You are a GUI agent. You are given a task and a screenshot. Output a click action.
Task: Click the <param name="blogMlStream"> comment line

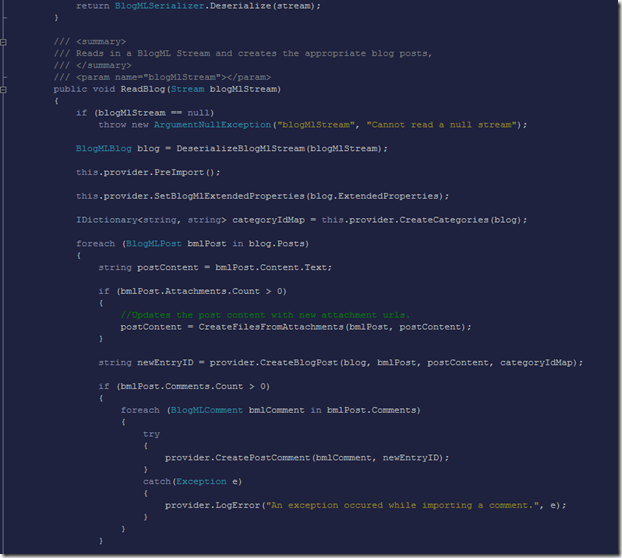[x=162, y=77]
